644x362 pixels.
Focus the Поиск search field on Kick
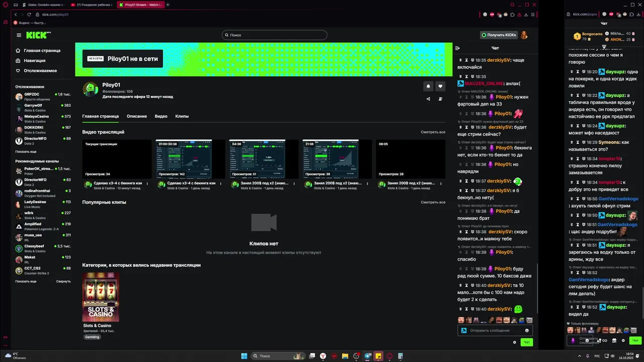pyautogui.click(x=275, y=35)
